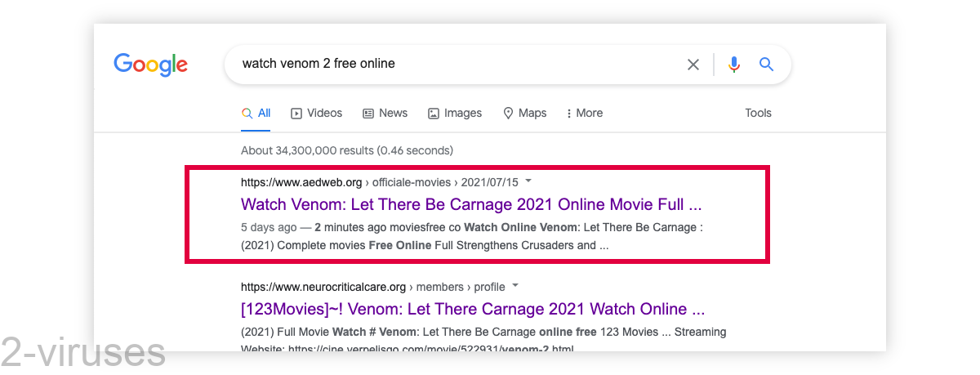Start voice search with microphone icon

coord(734,65)
